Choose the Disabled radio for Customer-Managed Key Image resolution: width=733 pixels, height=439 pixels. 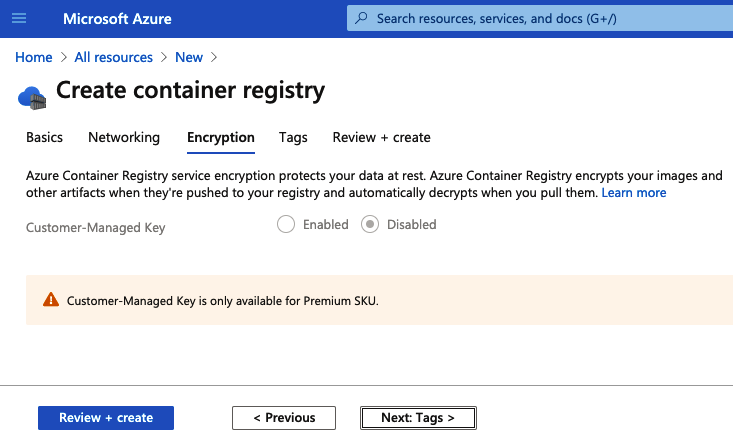pyautogui.click(x=371, y=225)
